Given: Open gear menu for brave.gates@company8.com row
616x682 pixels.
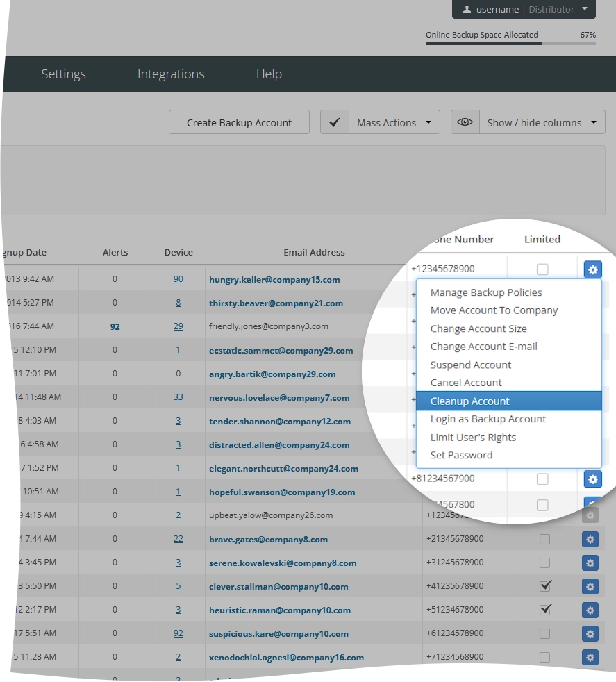Looking at the screenshot, I should tap(590, 540).
